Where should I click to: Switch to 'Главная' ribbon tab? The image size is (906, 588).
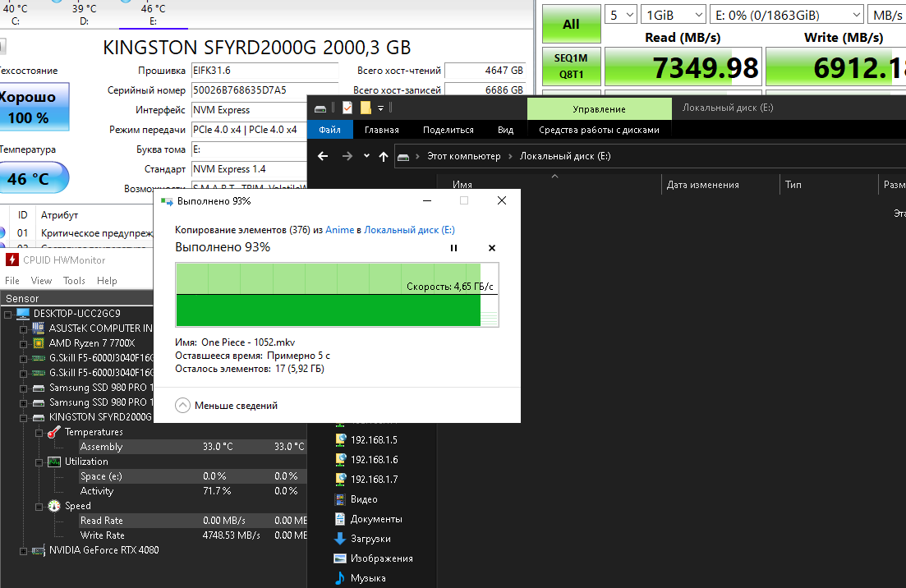381,130
